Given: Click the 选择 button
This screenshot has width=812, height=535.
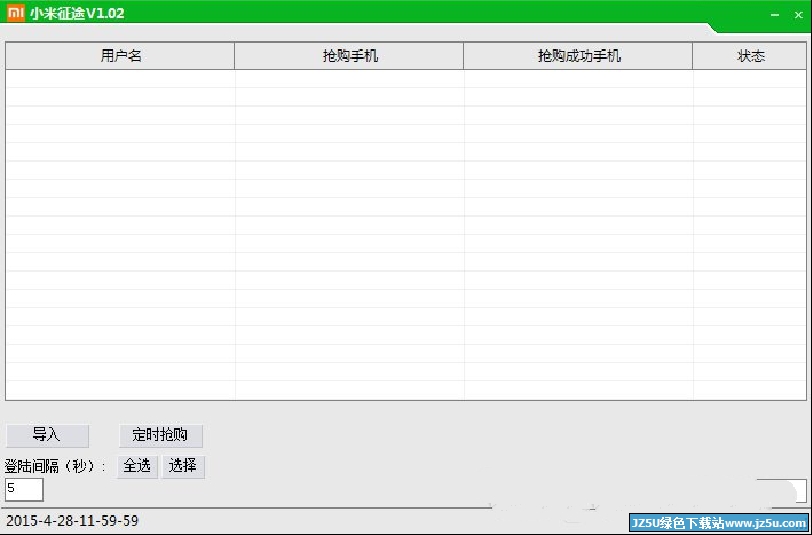Looking at the screenshot, I should pyautogui.click(x=183, y=467).
